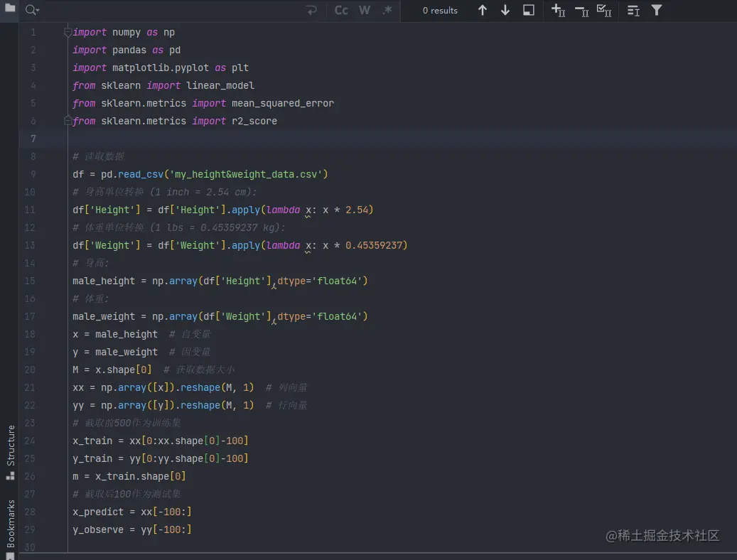The height and width of the screenshot is (560, 737).
Task: Click line number 7 in gutter
Action: coord(33,139)
